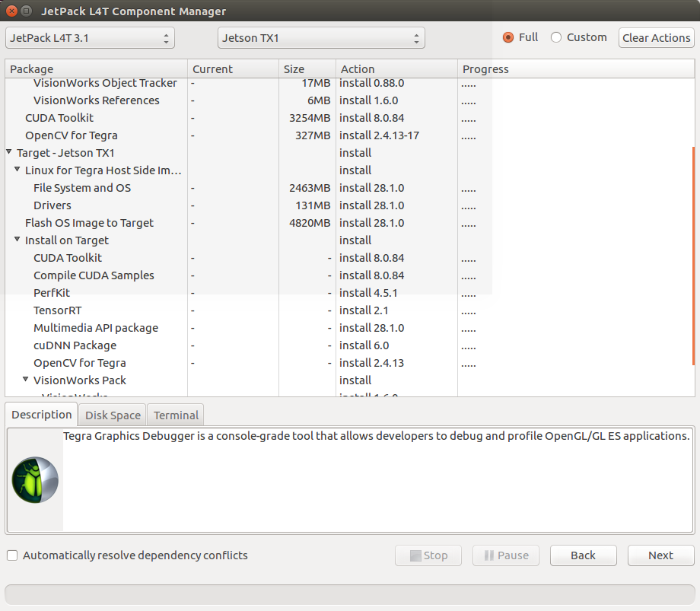Click the 'install' action of Target - Jetson TX1
The height and width of the screenshot is (611, 700).
click(355, 153)
